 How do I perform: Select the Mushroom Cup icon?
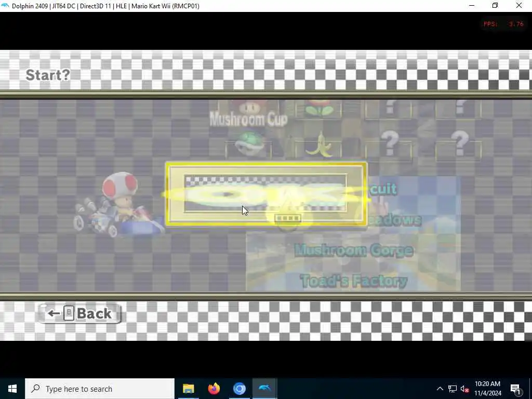coord(249,109)
